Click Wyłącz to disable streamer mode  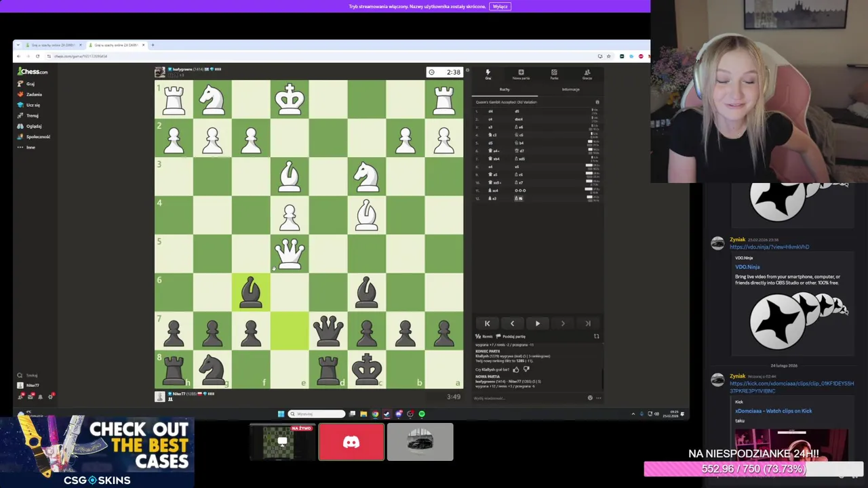pyautogui.click(x=500, y=6)
